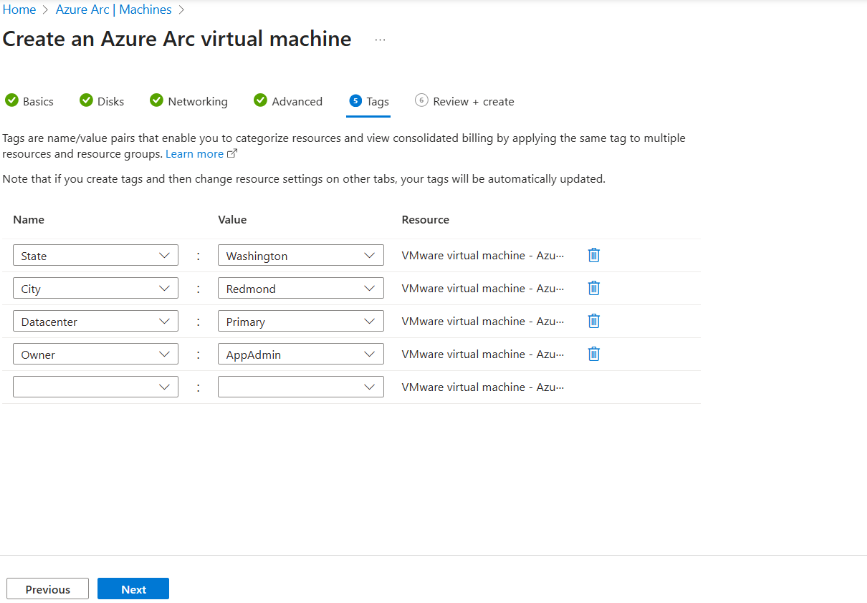Click the empty tag name field
Viewport: 867px width, 603px height.
point(85,387)
